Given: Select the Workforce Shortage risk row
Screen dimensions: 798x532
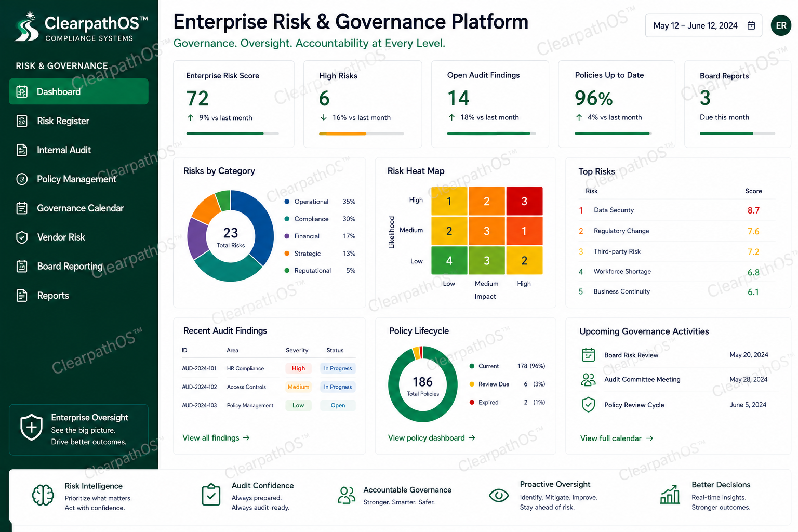Looking at the screenshot, I should coord(677,272).
